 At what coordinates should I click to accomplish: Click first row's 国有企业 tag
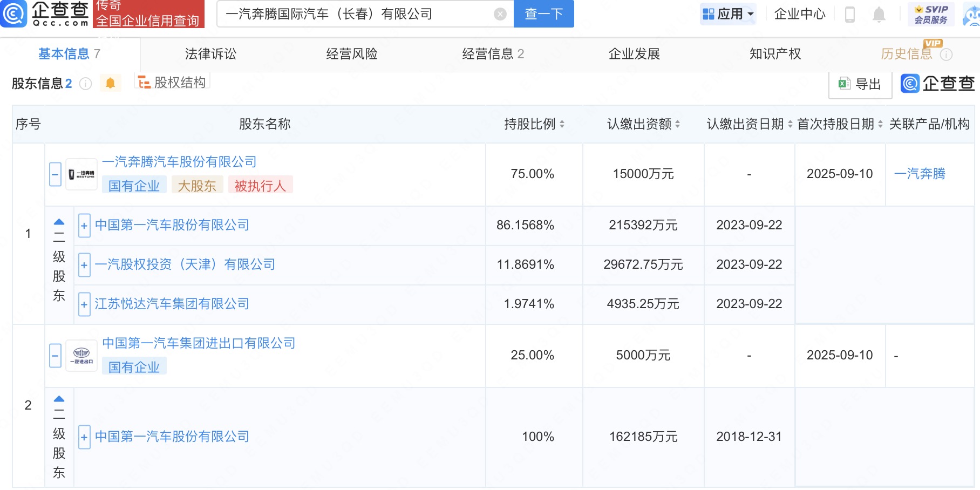coord(134,186)
